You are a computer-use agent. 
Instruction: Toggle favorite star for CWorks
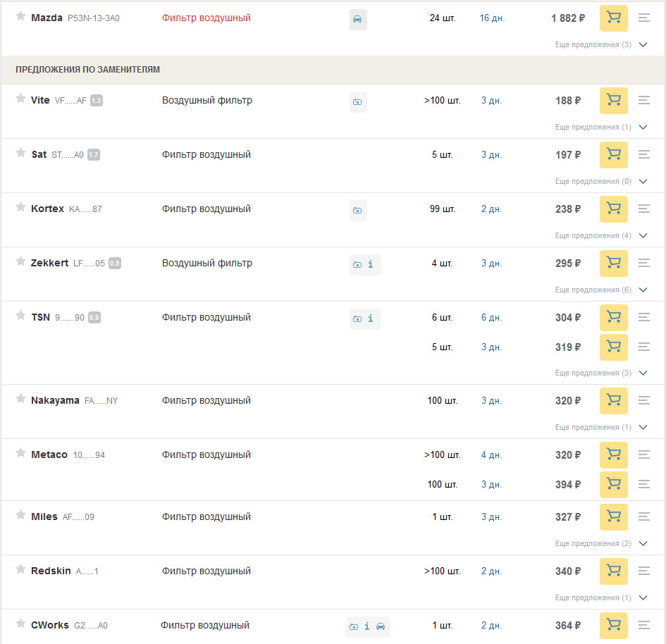point(21,624)
